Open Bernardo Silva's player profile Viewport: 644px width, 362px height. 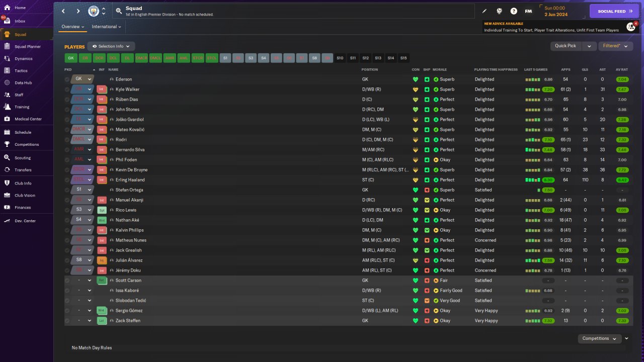click(130, 150)
